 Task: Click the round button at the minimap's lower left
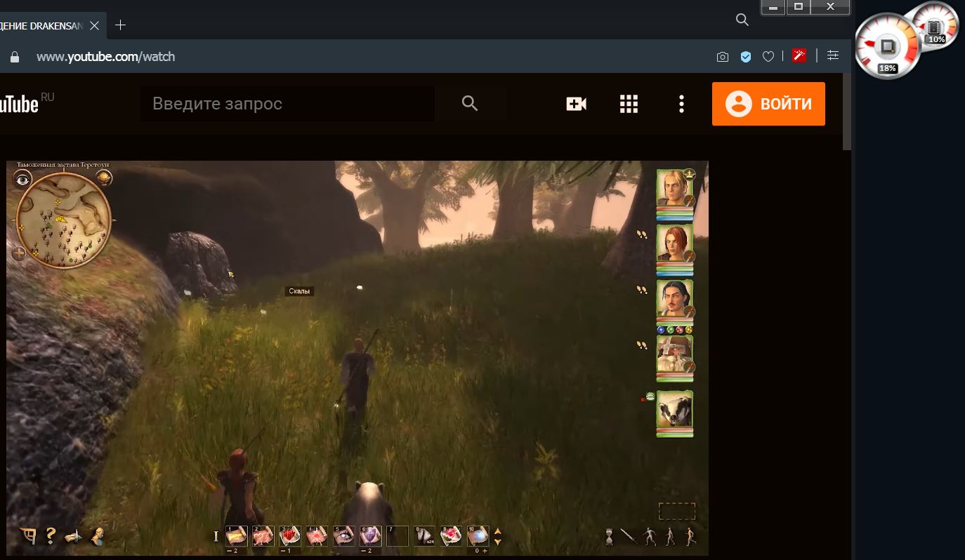click(x=19, y=253)
